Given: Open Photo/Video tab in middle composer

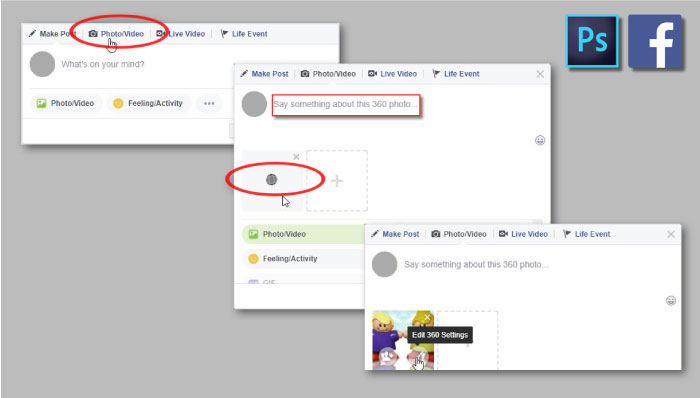Looking at the screenshot, I should click(328, 74).
